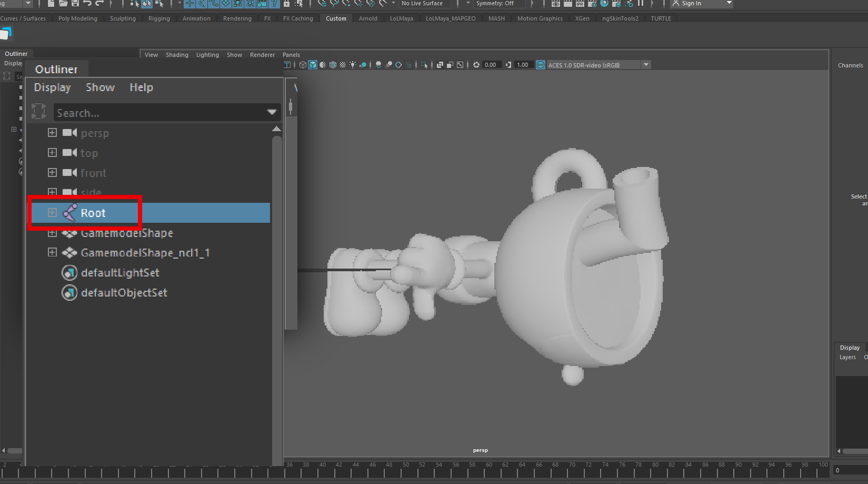Open the viewport Shading menu
This screenshot has width=868, height=484.
pyautogui.click(x=177, y=55)
